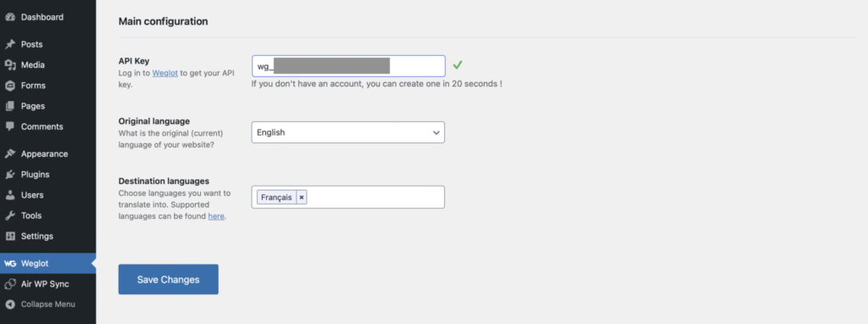The height and width of the screenshot is (324, 868).
Task: Click the Forms icon in sidebar
Action: point(10,86)
